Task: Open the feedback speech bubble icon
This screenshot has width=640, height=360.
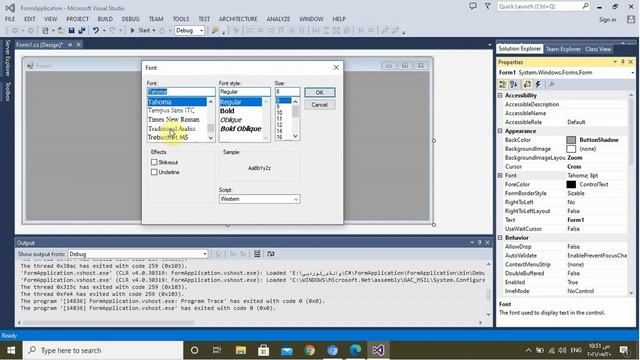Action: click(x=473, y=6)
